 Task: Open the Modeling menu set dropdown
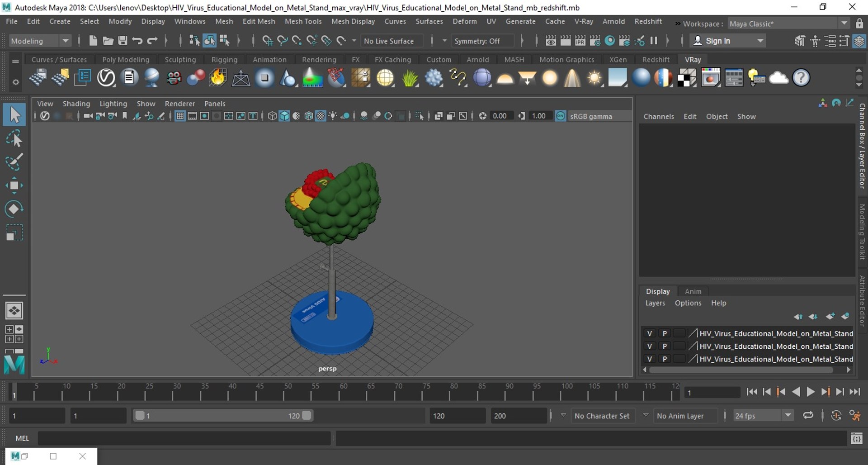click(x=40, y=41)
